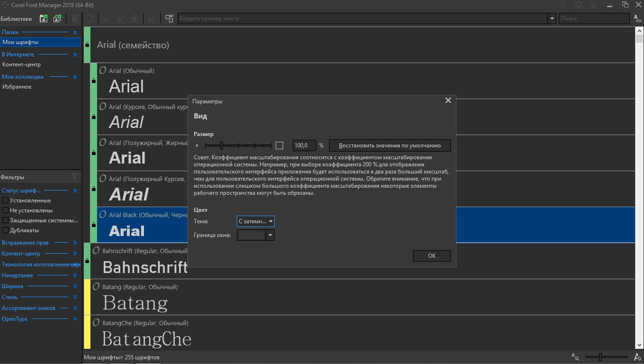Image resolution: width=644 pixels, height=364 pixels.
Task: Click the favorite mark beside Batang (Regular, Обычный)
Action: tap(96, 286)
